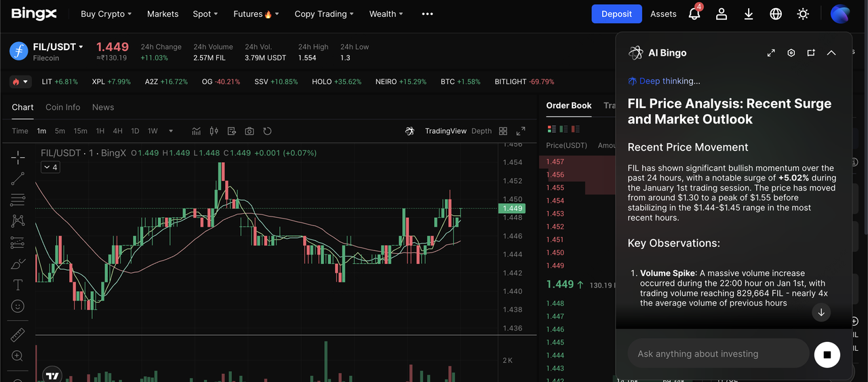Toggle light/dark theme sun icon
The height and width of the screenshot is (382, 868).
(803, 14)
